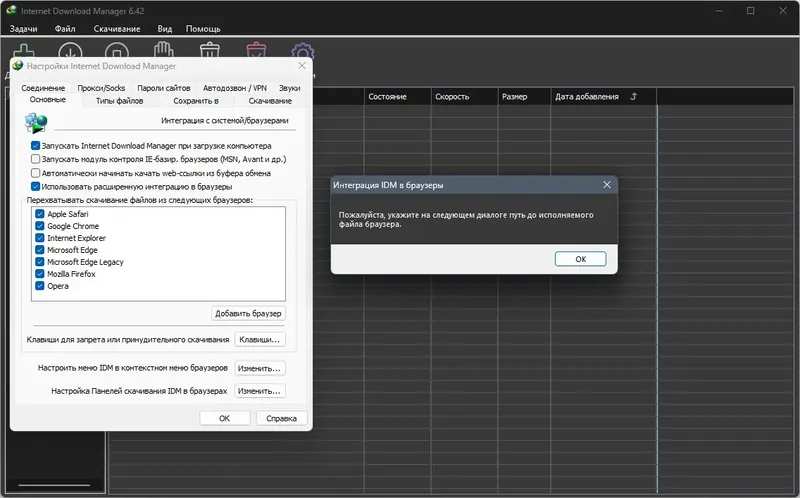Uncheck the Mozilla Firefox browser
This screenshot has width=800, height=498.
pos(40,273)
